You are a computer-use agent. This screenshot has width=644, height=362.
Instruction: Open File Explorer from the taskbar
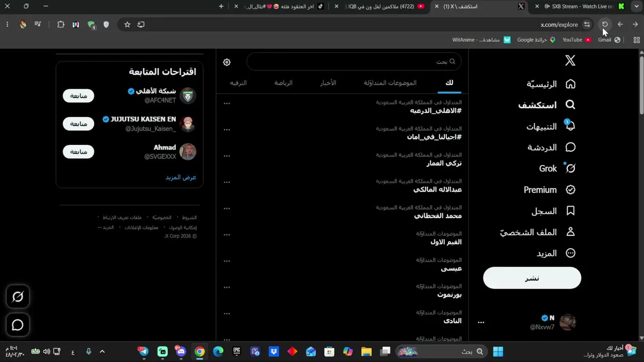366,351
